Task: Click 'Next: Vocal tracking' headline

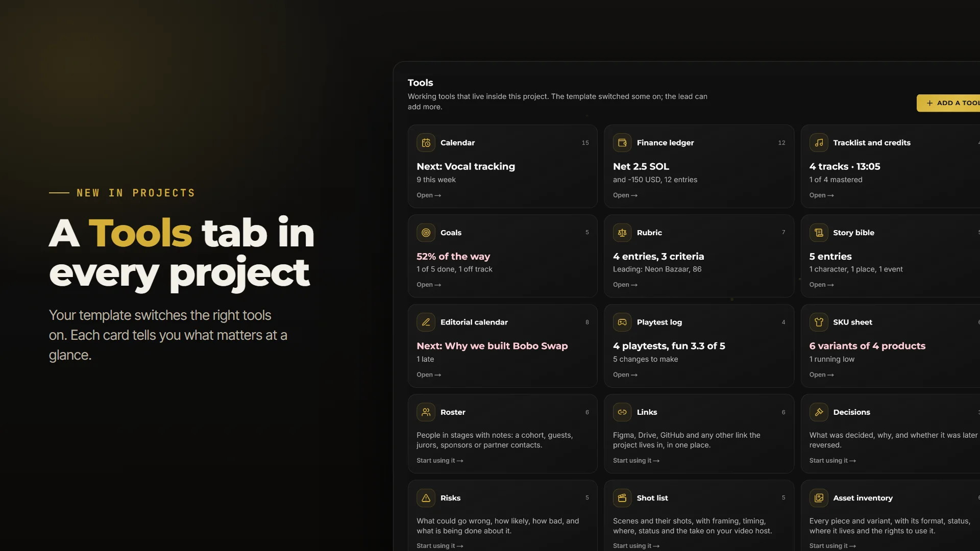Action: tap(466, 167)
